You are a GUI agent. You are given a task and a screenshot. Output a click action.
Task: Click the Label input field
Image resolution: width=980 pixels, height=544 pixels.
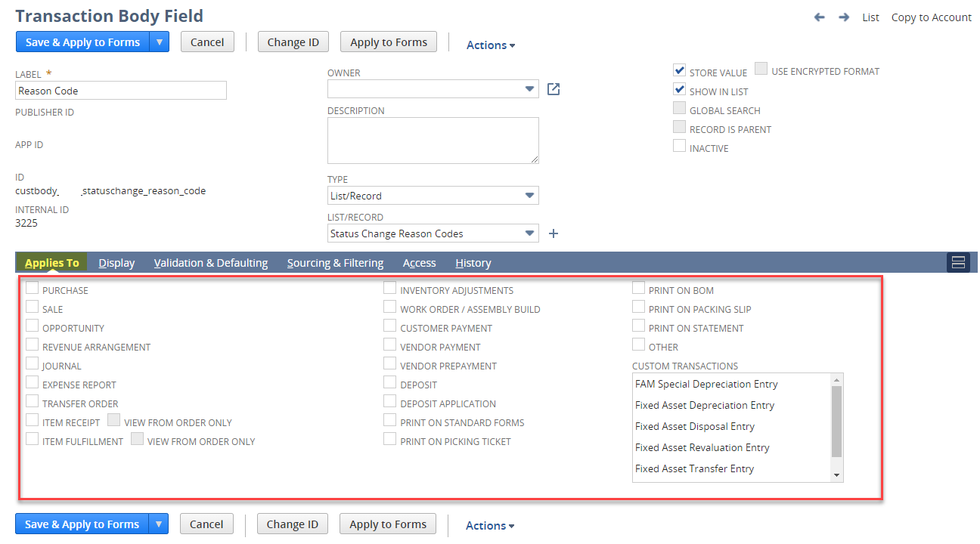pos(121,90)
